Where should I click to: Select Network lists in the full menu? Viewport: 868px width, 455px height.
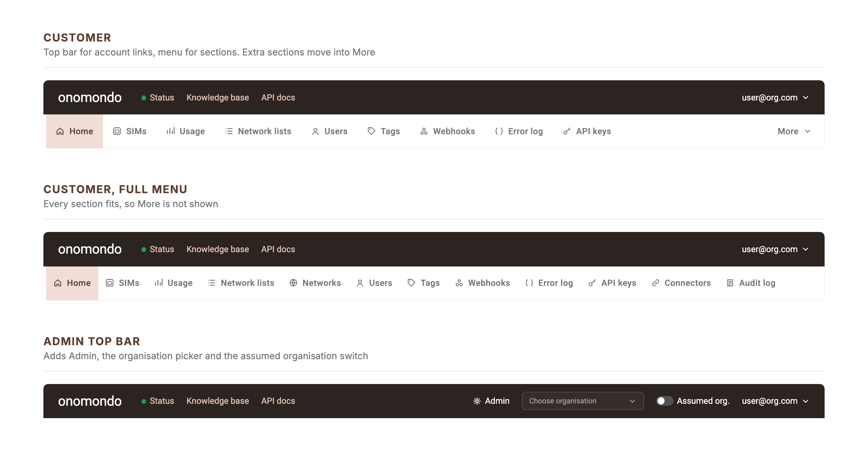[x=241, y=283]
